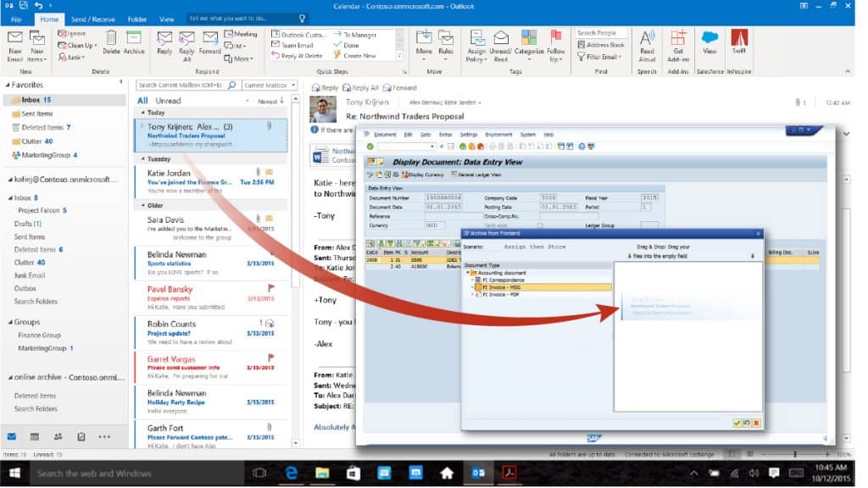Open the Environment menu in the SAP window
The image size is (868, 488).
[x=498, y=135]
